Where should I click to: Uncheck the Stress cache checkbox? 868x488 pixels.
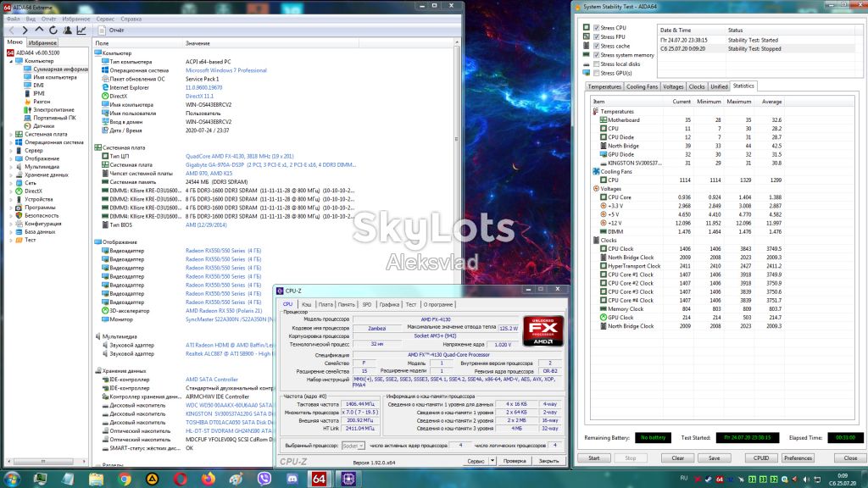596,46
